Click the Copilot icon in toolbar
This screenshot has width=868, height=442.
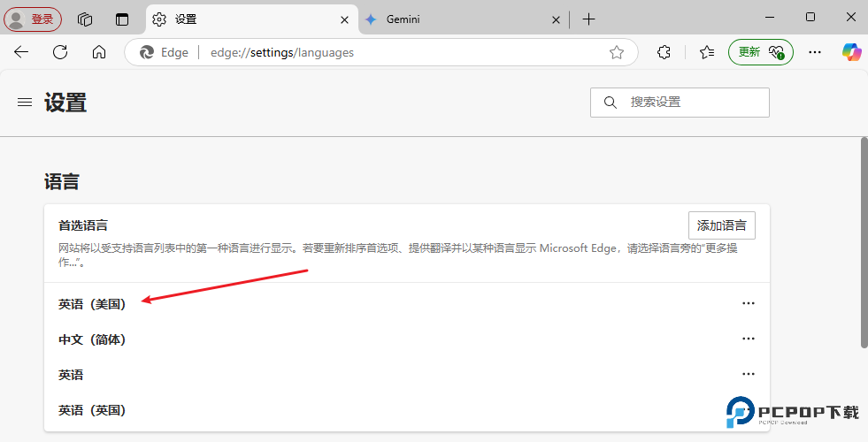tap(851, 52)
